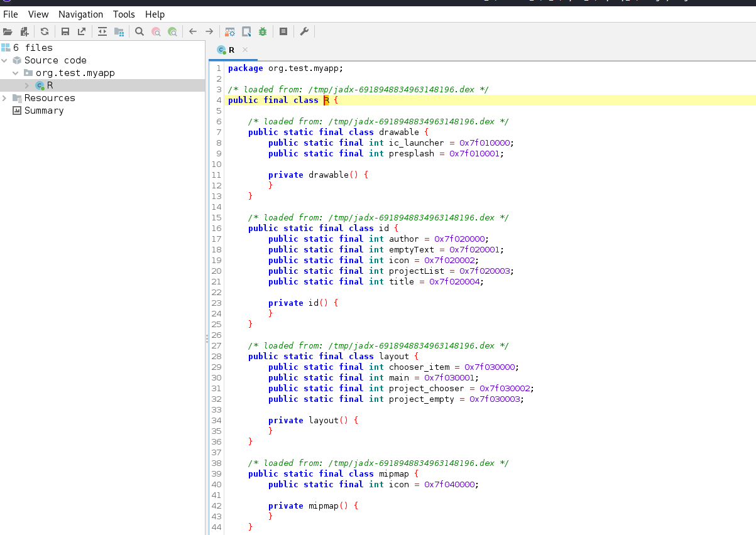The image size is (756, 535).
Task: Toggle the Deobfuscation lock-gear icon
Action: [230, 31]
